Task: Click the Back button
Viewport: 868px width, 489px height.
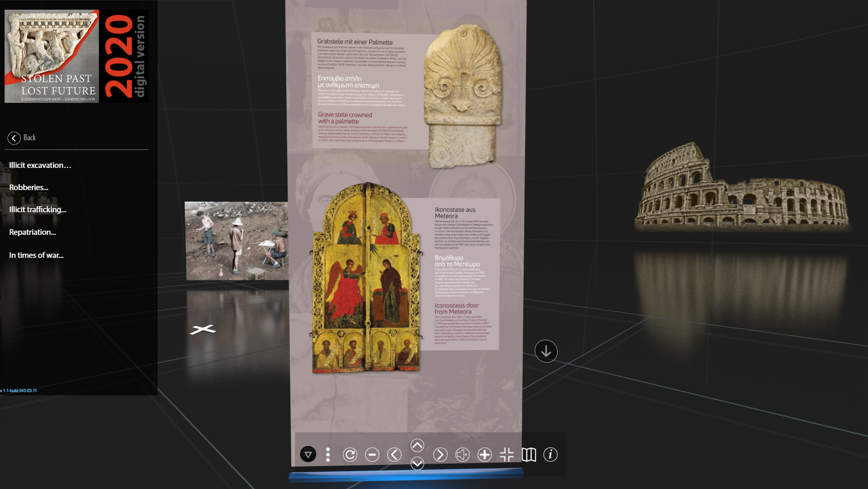Action: (22, 137)
